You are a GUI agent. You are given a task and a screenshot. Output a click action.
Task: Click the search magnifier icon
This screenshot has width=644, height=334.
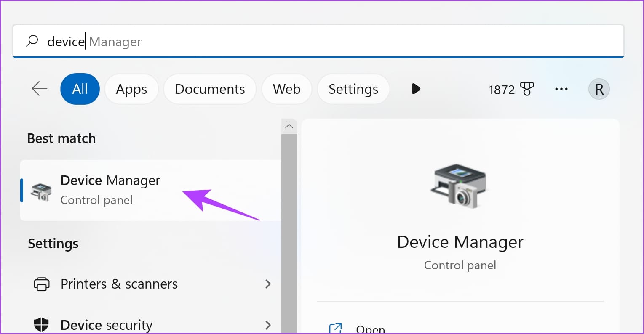click(x=32, y=41)
